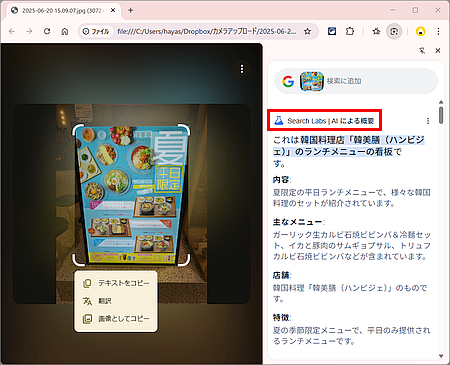The width and height of the screenshot is (450, 365).
Task: Go back using the browser back arrow
Action: [12, 31]
